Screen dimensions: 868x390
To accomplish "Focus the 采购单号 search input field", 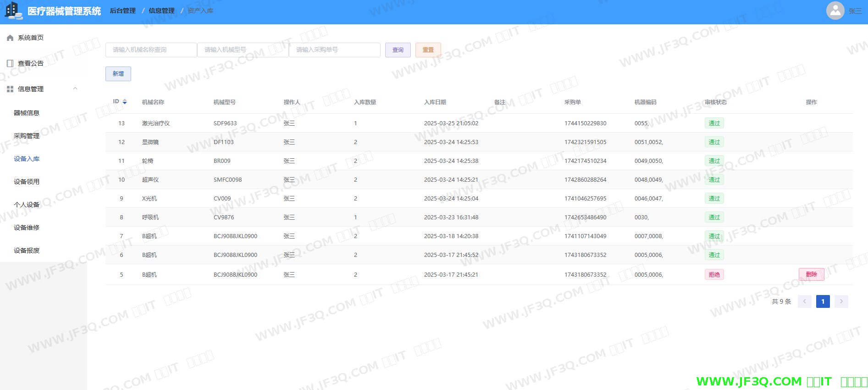I will click(334, 50).
